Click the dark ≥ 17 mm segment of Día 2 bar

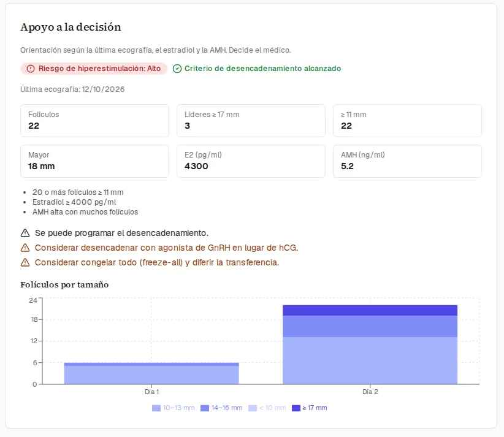tap(370, 310)
